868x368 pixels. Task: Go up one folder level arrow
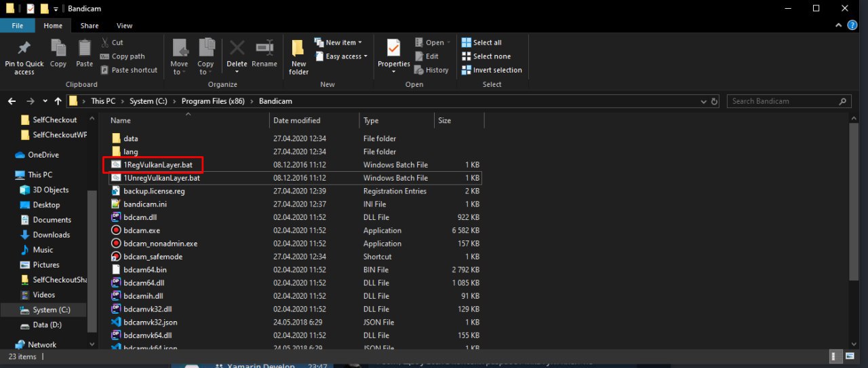point(58,101)
